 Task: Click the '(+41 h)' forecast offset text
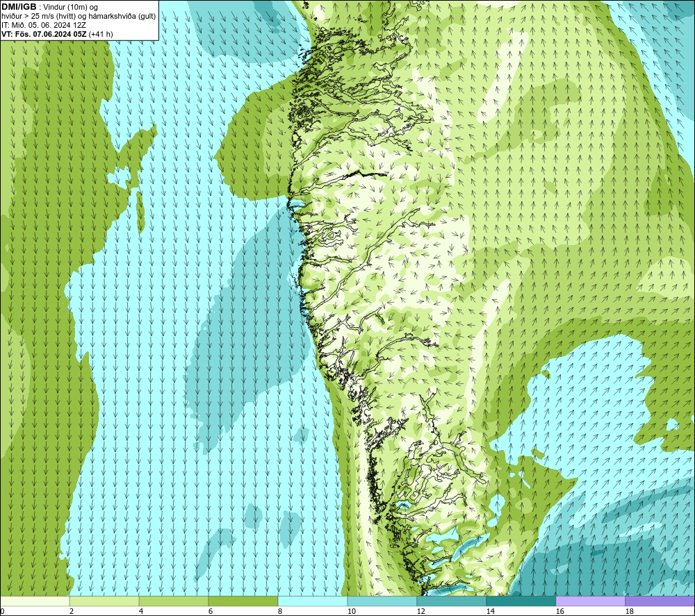pyautogui.click(x=101, y=34)
